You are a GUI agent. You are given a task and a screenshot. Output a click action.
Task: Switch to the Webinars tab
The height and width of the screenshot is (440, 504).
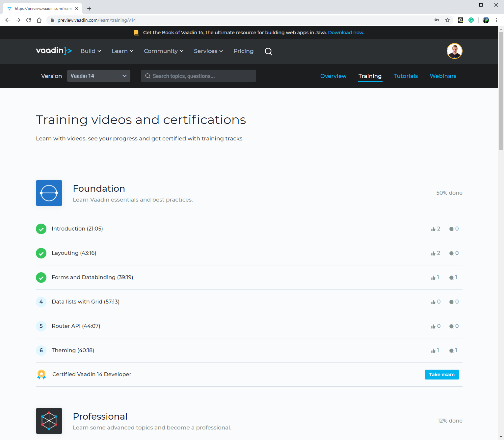tap(443, 76)
